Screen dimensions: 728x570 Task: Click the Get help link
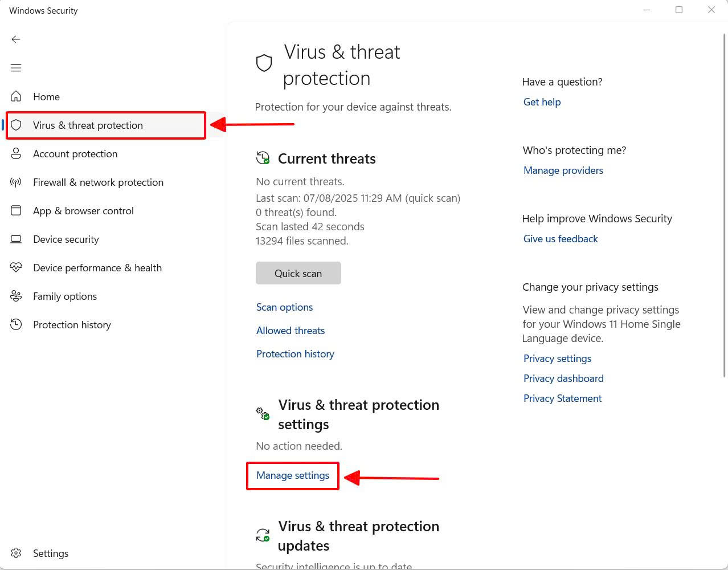click(542, 102)
